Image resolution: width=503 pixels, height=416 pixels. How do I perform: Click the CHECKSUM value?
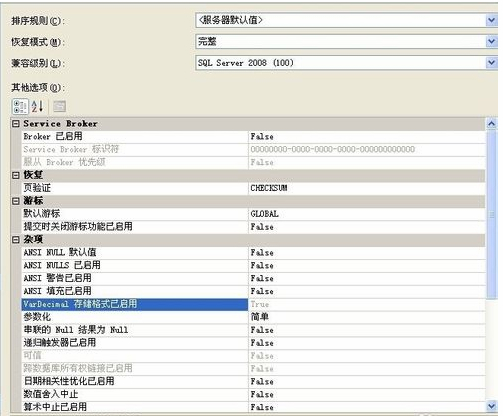click(x=269, y=188)
